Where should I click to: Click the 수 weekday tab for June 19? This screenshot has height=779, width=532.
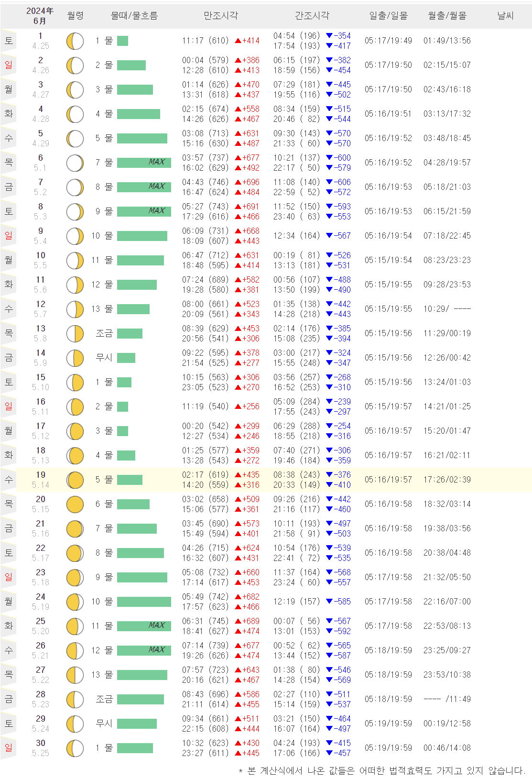tap(9, 480)
